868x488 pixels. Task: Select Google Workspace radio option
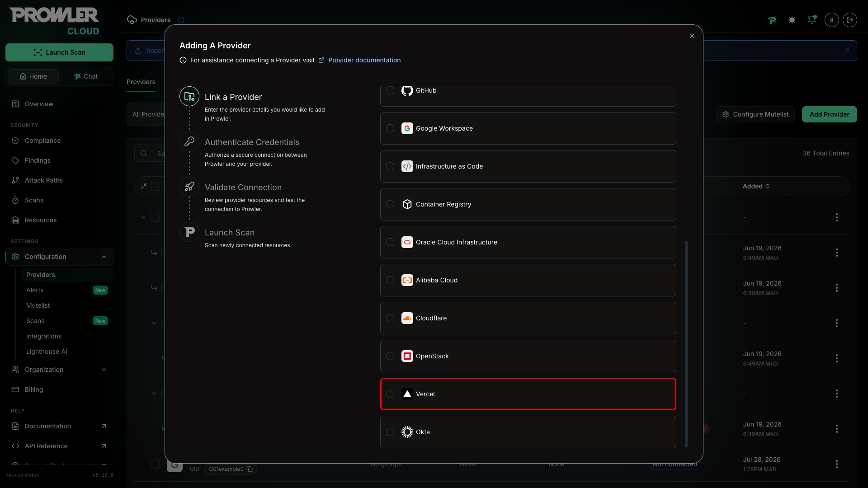pos(390,128)
